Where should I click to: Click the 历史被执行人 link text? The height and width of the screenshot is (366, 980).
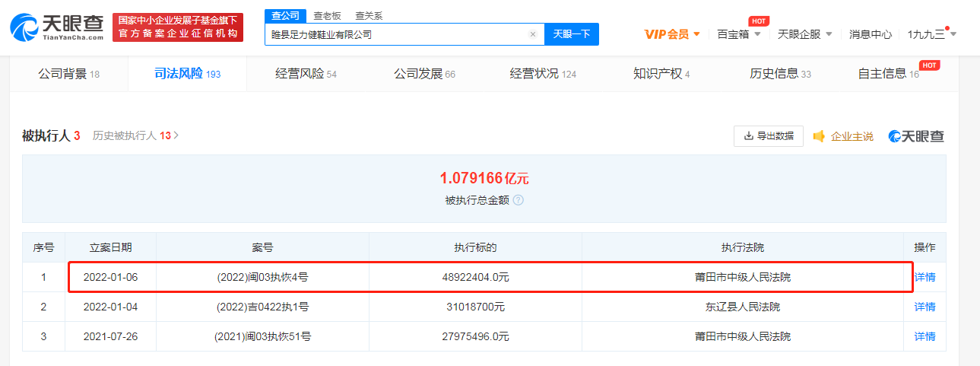coord(125,136)
